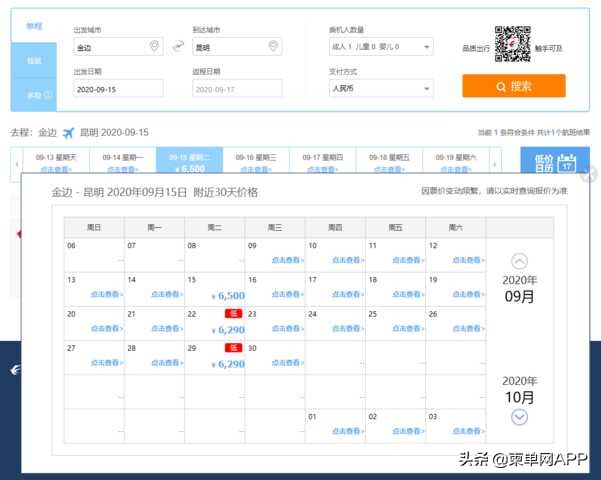The width and height of the screenshot is (601, 480).
Task: Click view link for October 03
Action: tap(468, 431)
